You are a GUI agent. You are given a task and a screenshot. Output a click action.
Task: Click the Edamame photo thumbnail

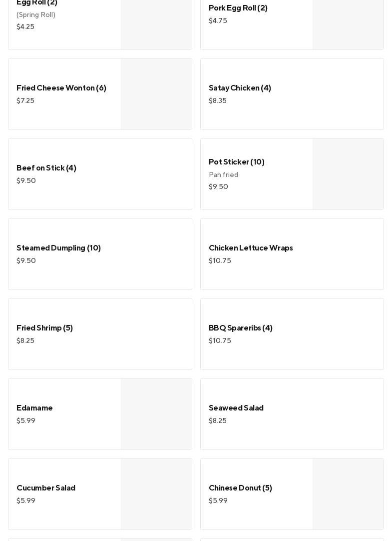point(156,414)
